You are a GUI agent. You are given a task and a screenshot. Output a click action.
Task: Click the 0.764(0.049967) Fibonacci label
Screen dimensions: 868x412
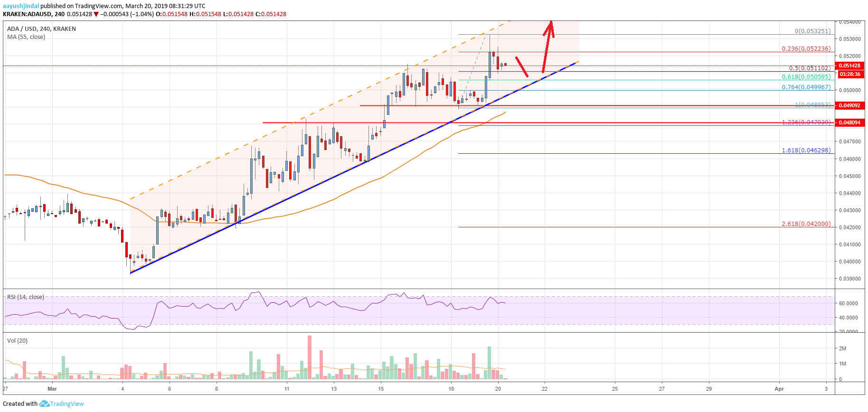806,87
